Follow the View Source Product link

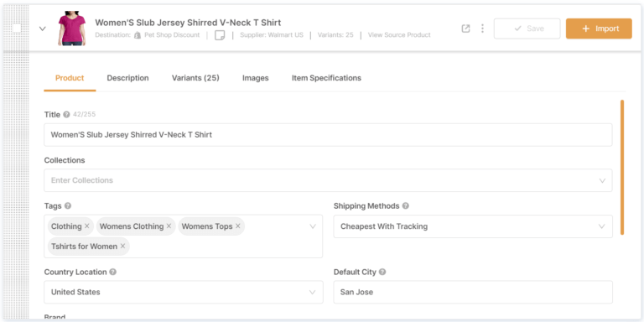[x=399, y=35]
